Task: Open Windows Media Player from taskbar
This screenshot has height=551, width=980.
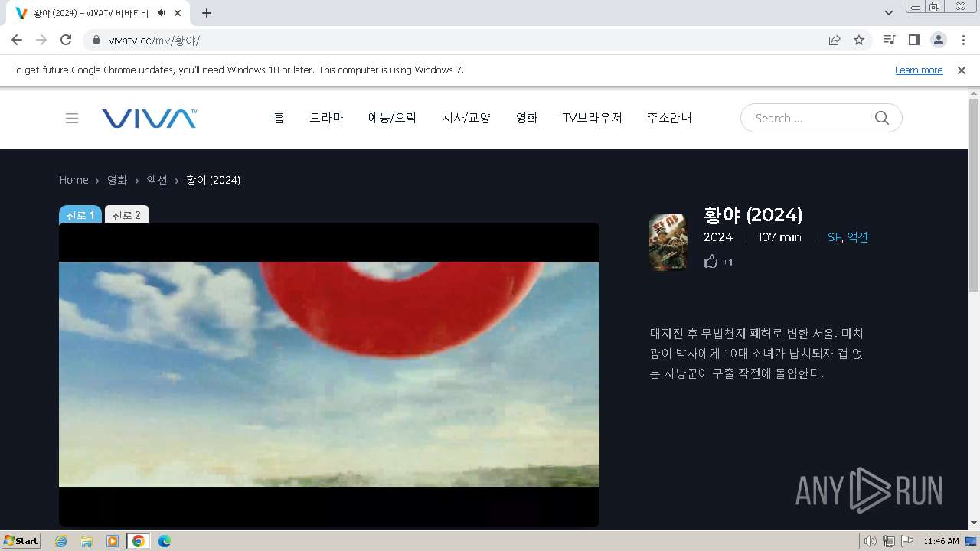Action: tap(113, 541)
